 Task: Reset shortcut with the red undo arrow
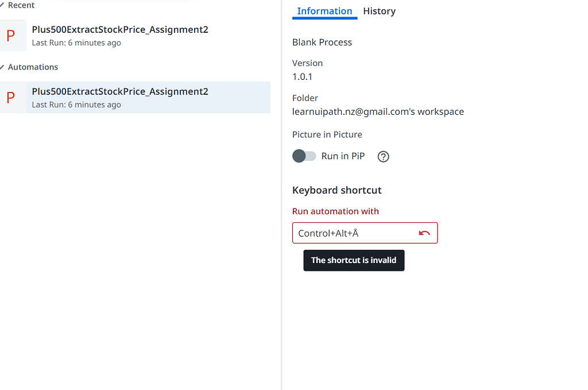click(424, 233)
